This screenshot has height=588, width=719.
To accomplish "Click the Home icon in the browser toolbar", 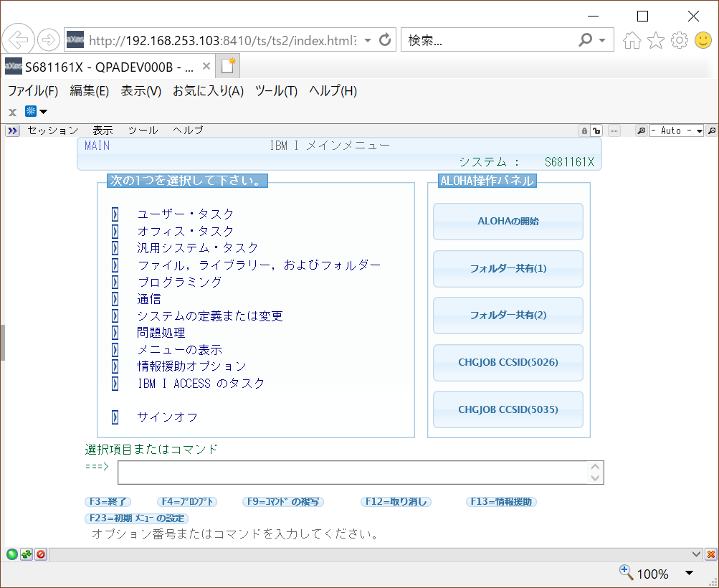I will [632, 40].
